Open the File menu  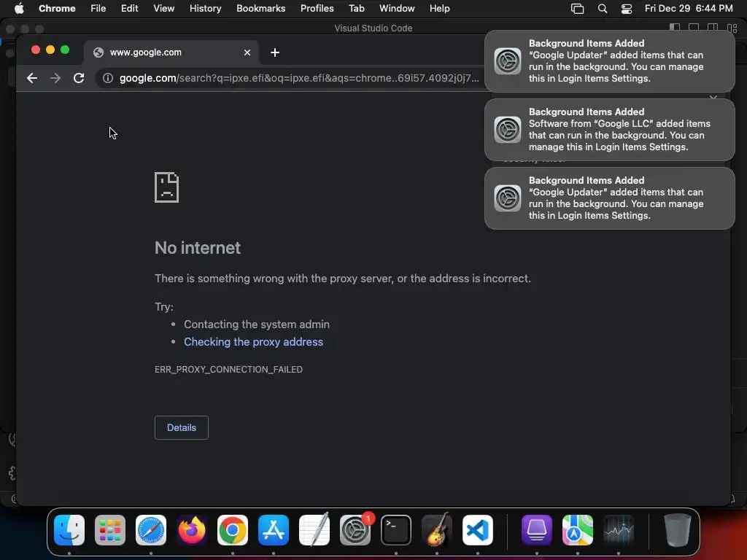pyautogui.click(x=98, y=9)
